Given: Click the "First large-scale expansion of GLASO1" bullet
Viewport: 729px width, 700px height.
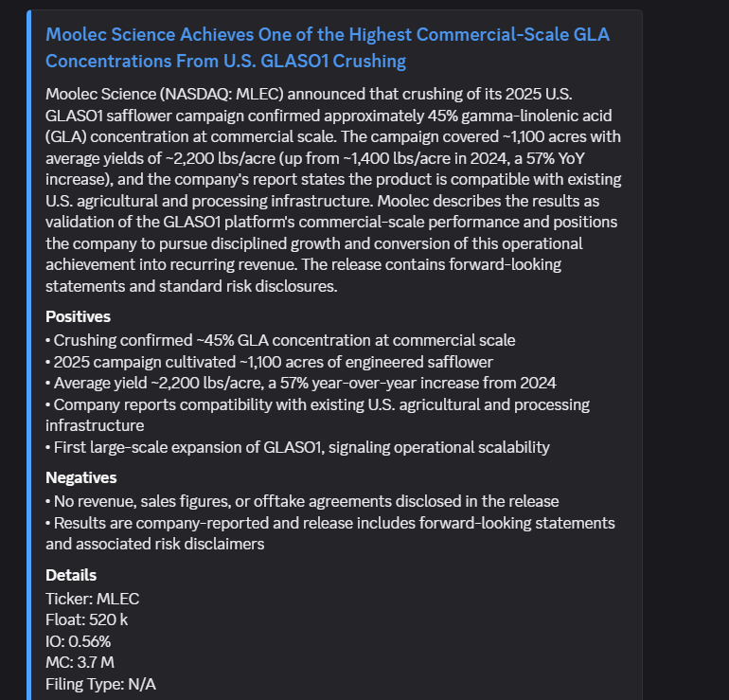Looking at the screenshot, I should (x=297, y=447).
